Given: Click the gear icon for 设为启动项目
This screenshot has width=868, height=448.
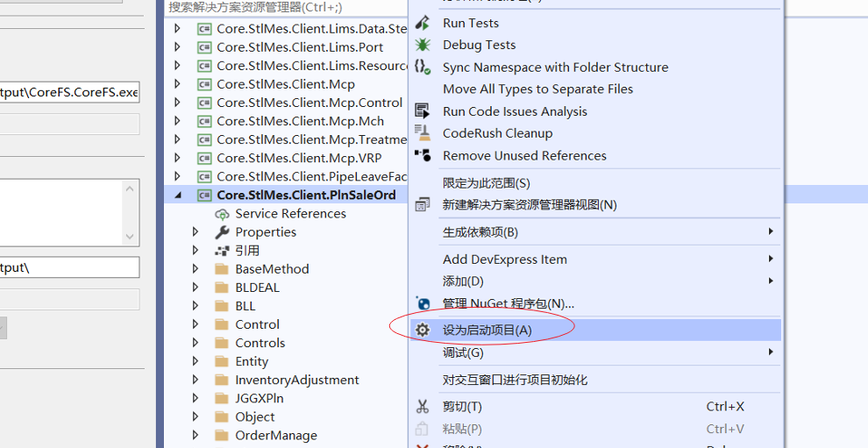Looking at the screenshot, I should click(423, 330).
